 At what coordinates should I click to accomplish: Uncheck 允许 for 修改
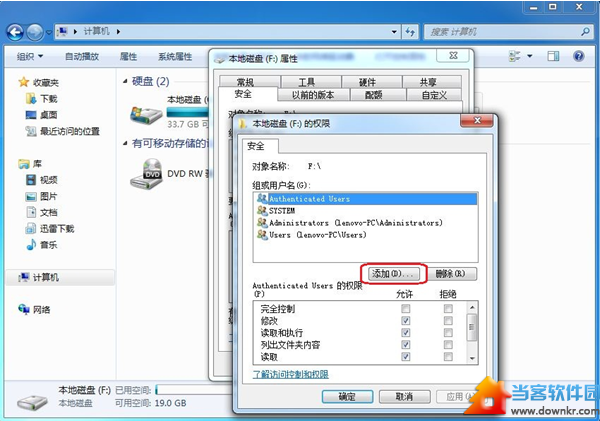(x=406, y=320)
